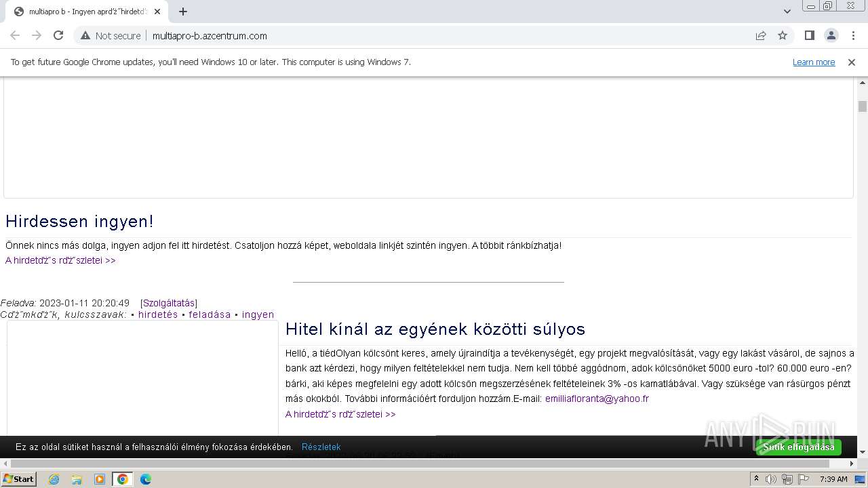Image resolution: width=868 pixels, height=488 pixels.
Task: Launch Internet Explorer from taskbar
Action: coord(54,479)
